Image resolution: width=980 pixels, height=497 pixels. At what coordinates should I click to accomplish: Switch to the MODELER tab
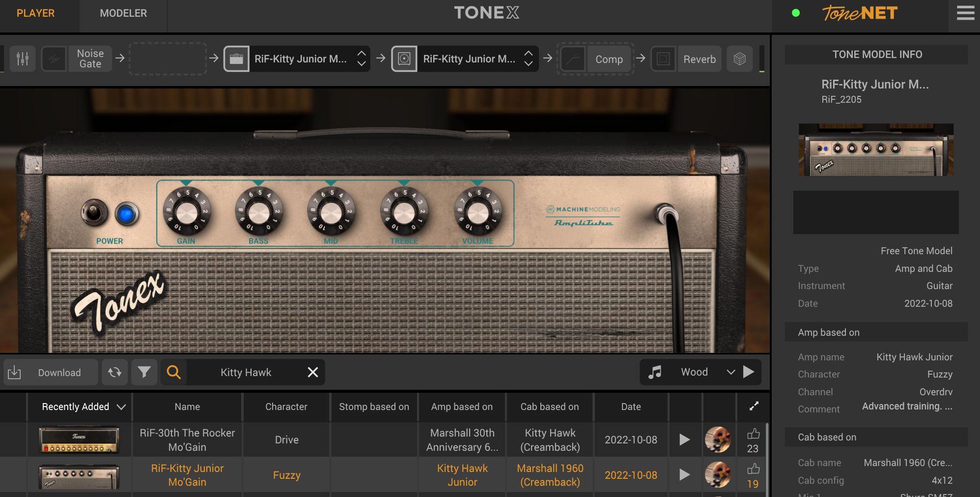tap(123, 13)
